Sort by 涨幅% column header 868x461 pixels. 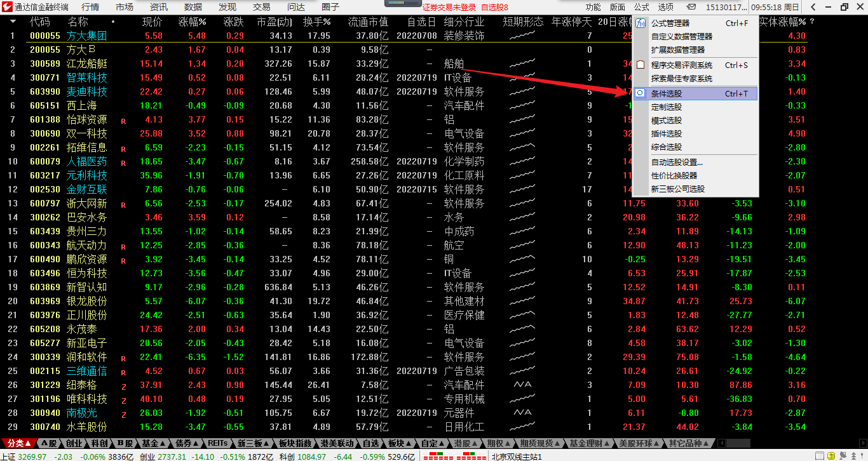tap(192, 22)
